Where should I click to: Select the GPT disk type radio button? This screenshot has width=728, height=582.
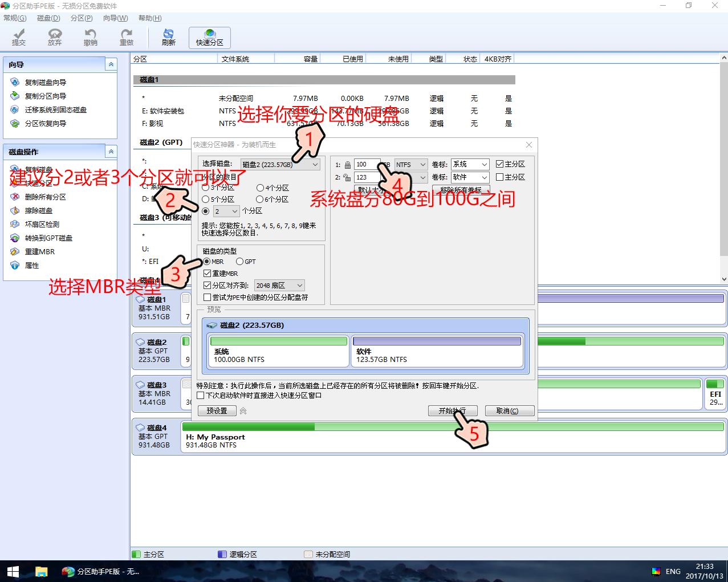[240, 262]
